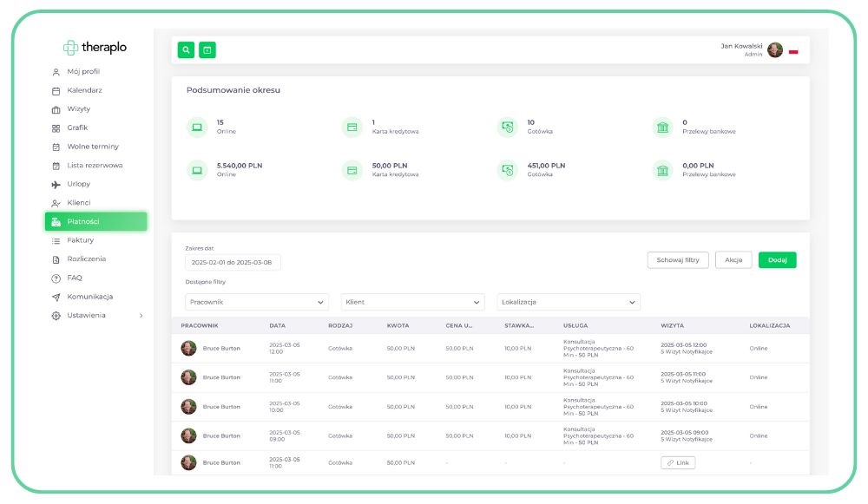The width and height of the screenshot is (868, 504).
Task: Click the bank icon for Przelewy bankowe count
Action: (x=662, y=128)
